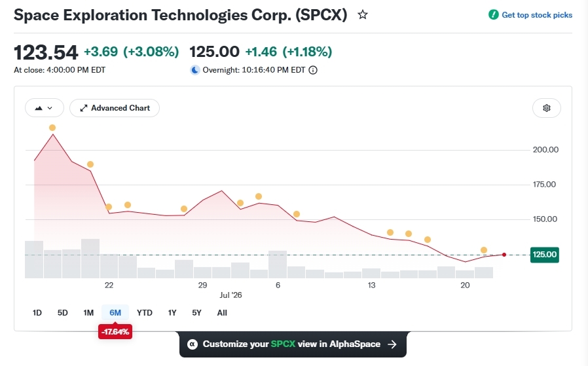The width and height of the screenshot is (588, 366).
Task: Click the arrow on AlphaSpace banner
Action: click(x=392, y=344)
